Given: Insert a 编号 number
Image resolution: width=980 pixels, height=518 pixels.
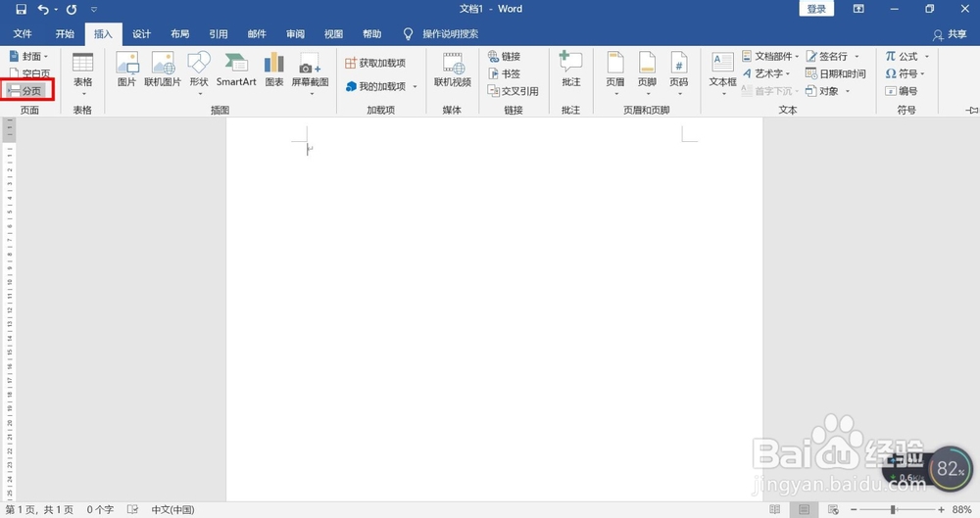Looking at the screenshot, I should [902, 91].
